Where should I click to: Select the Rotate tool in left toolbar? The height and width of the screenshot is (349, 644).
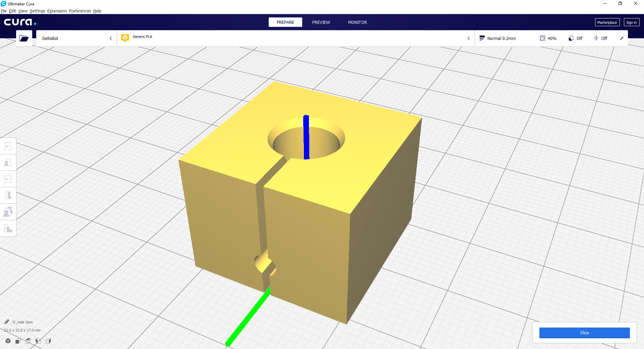(8, 179)
